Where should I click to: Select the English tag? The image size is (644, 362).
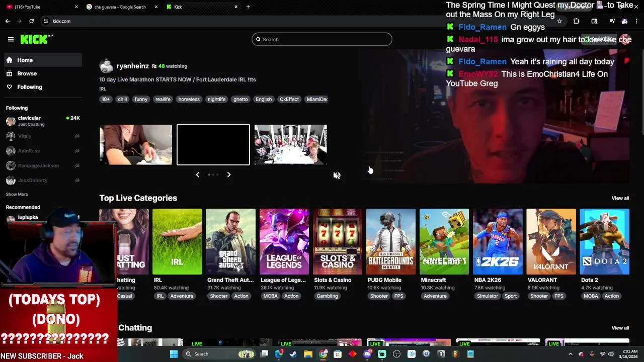coord(264,99)
